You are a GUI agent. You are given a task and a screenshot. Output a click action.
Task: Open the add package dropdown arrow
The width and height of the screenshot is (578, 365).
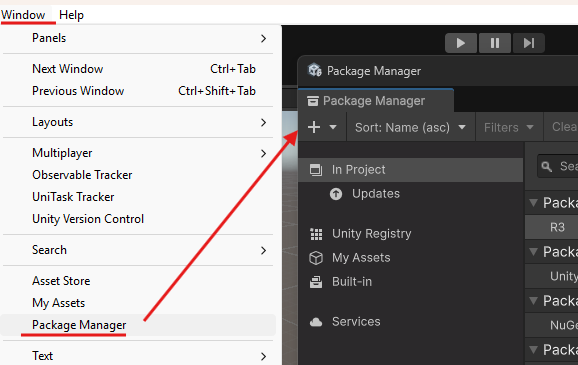[333, 127]
